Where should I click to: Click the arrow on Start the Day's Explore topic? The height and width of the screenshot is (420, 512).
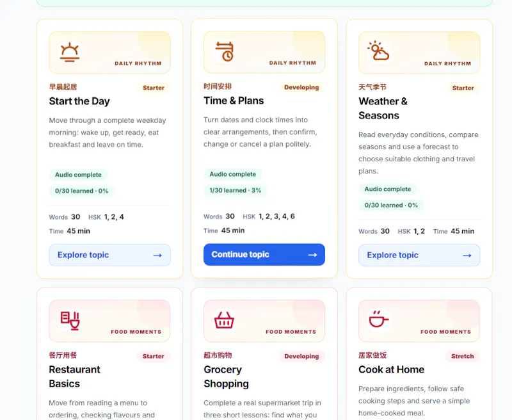pyautogui.click(x=157, y=255)
